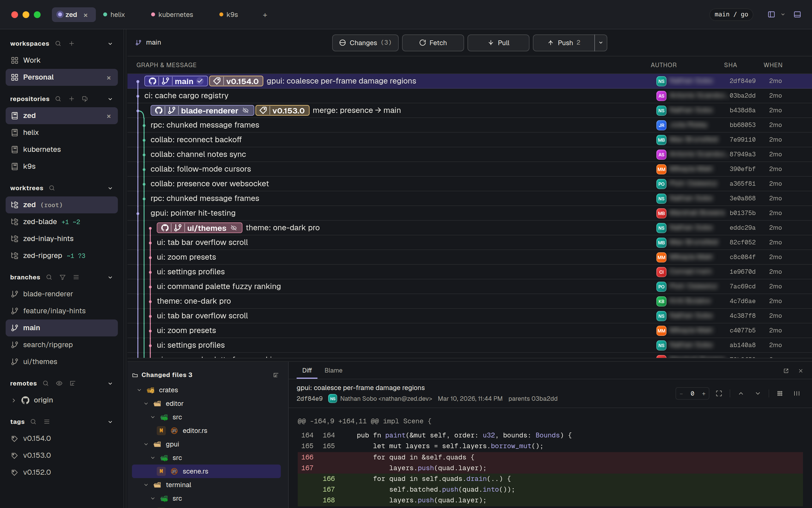Jump to the next change with down arrow
The width and height of the screenshot is (812, 508).
coord(758,393)
